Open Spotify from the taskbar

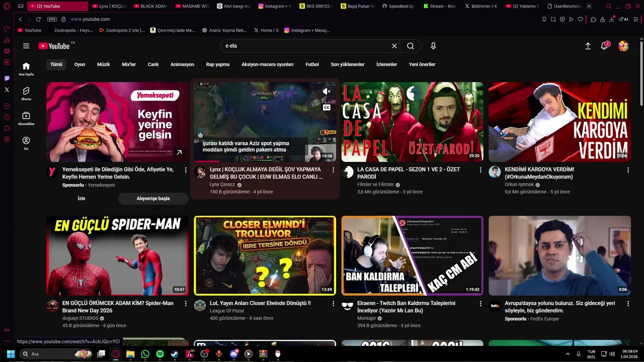pos(160,354)
